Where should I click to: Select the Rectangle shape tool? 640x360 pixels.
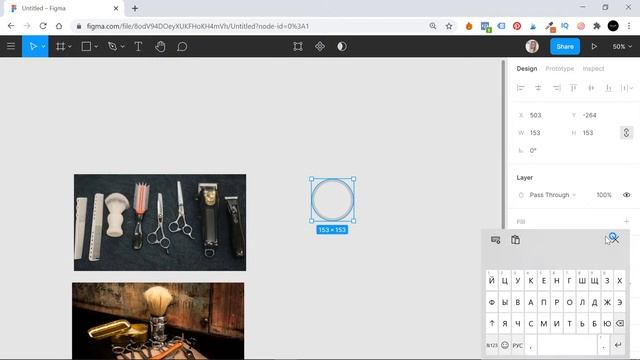[x=86, y=47]
